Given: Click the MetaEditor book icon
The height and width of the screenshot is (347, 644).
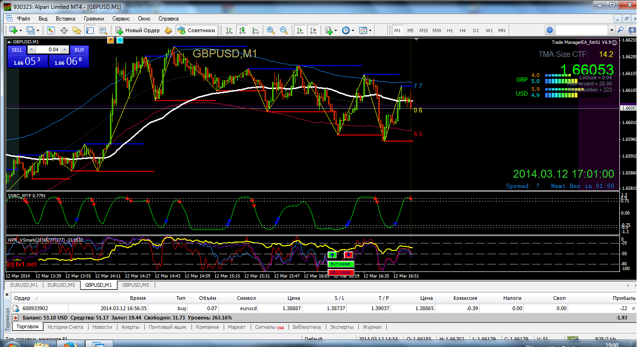Looking at the screenshot, I should (169, 30).
